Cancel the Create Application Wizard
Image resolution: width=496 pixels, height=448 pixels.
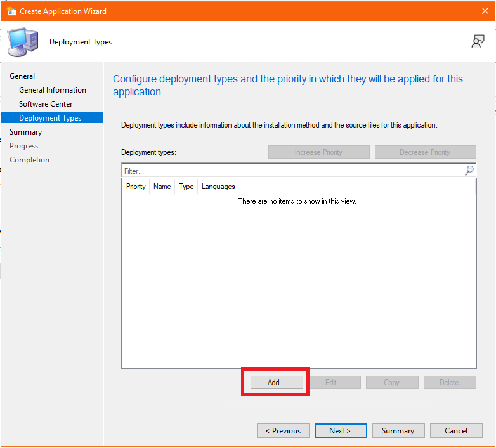(455, 431)
